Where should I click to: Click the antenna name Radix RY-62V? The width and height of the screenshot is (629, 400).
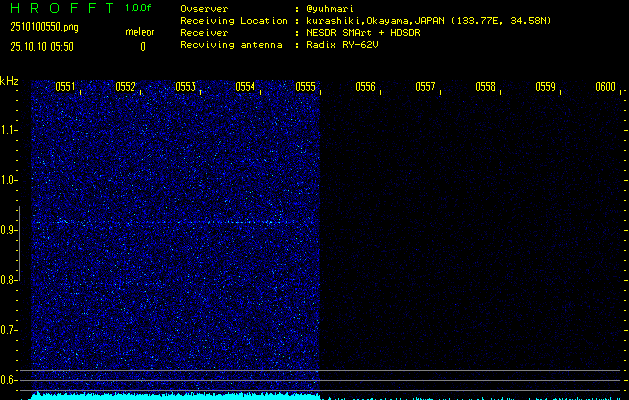(x=342, y=45)
